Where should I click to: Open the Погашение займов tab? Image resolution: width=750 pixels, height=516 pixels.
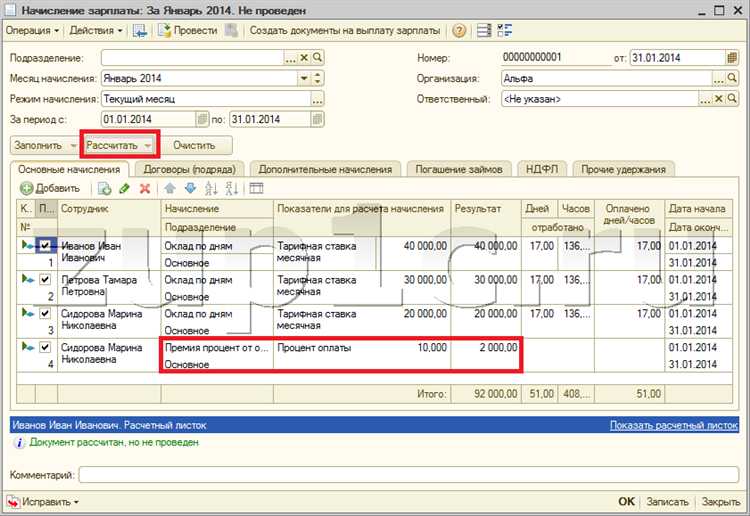pyautogui.click(x=459, y=169)
